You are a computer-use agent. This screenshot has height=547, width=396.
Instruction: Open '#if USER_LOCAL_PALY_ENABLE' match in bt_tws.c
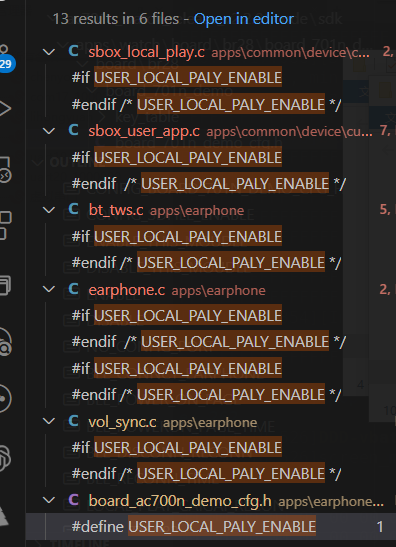(x=177, y=237)
